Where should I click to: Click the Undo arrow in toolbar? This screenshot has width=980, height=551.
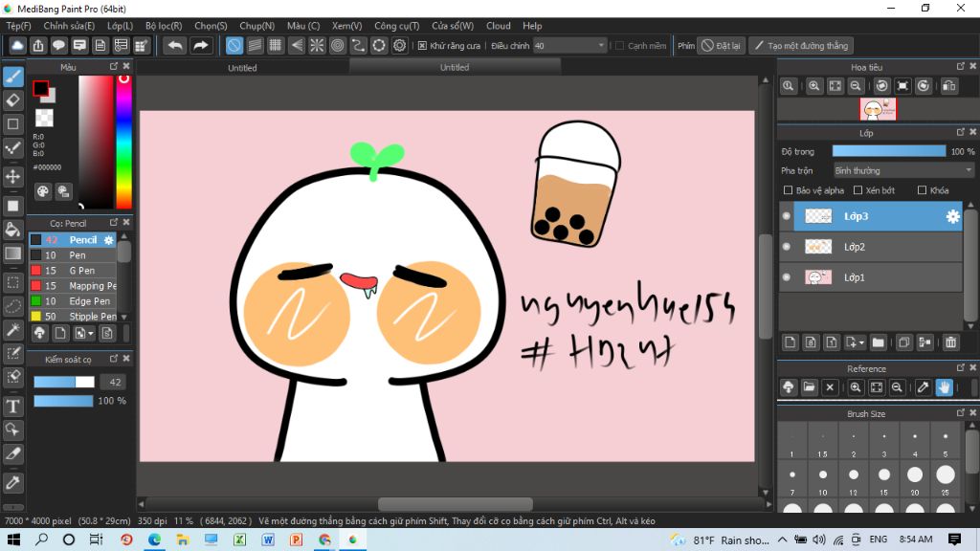tap(174, 45)
